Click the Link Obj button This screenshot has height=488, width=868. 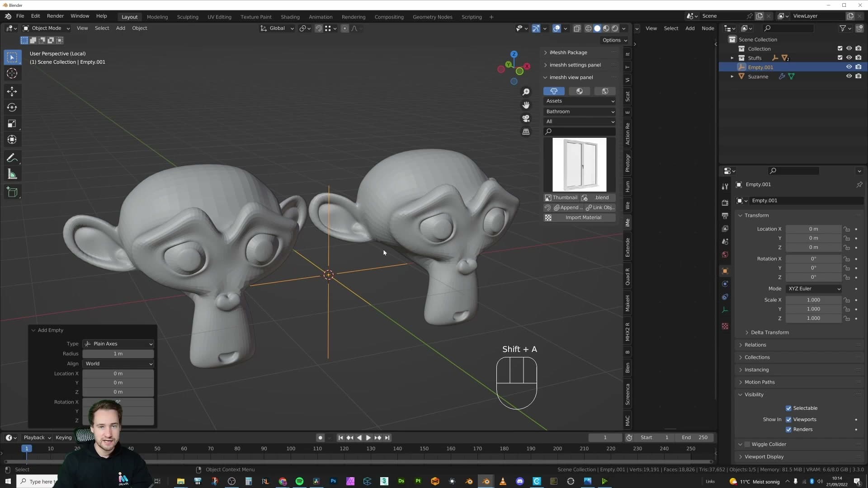(x=599, y=208)
